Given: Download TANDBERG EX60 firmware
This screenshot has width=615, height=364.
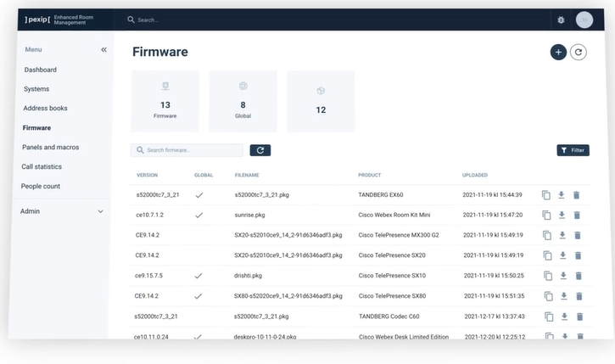Looking at the screenshot, I should click(562, 194).
